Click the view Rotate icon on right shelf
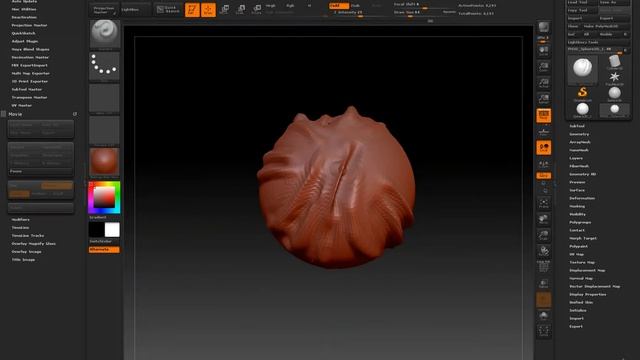Screen dimensions: 640x360 (x=543, y=252)
